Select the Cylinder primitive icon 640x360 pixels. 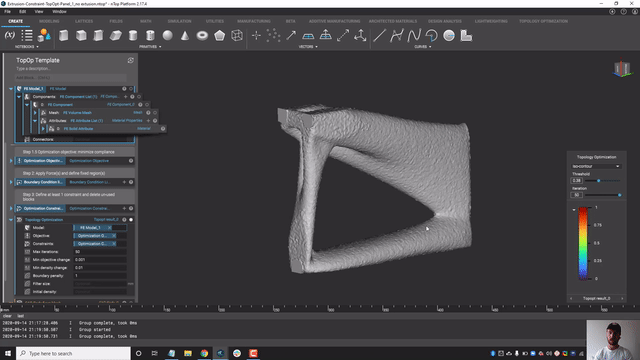(133, 36)
